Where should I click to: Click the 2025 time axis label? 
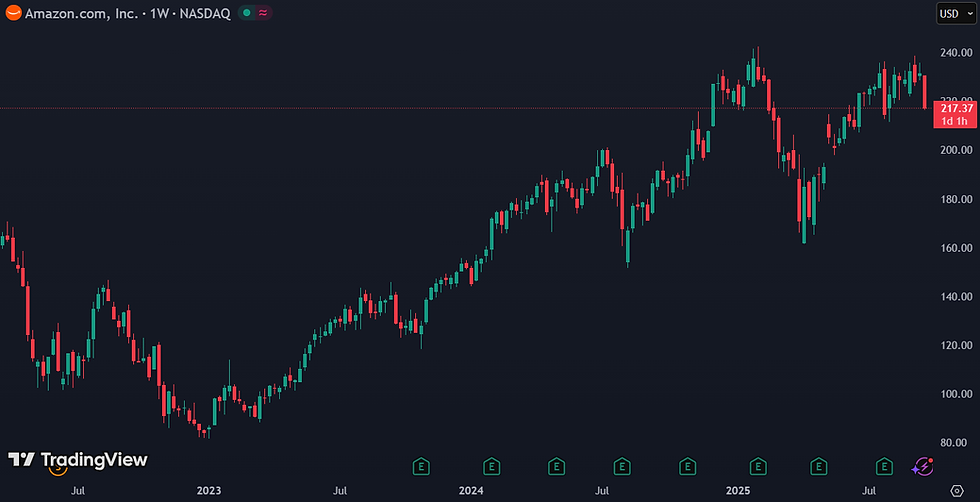(x=737, y=491)
